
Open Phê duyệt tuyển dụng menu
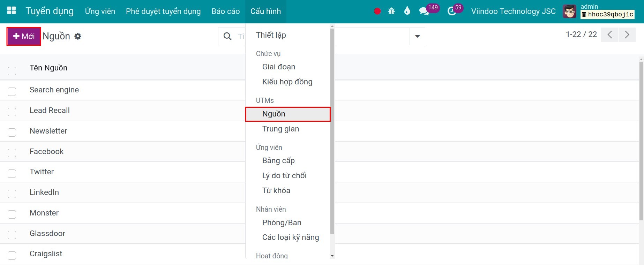point(163,12)
